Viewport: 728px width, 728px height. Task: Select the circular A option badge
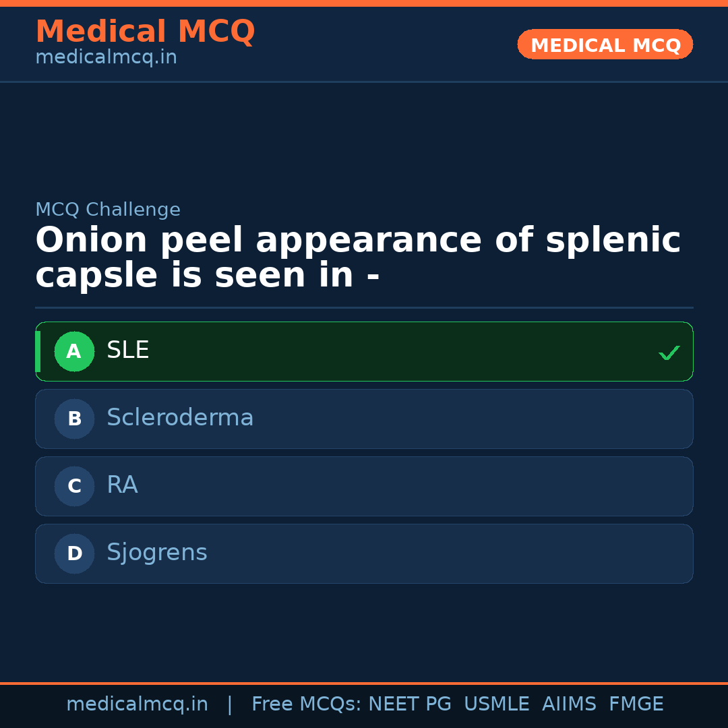click(x=74, y=351)
